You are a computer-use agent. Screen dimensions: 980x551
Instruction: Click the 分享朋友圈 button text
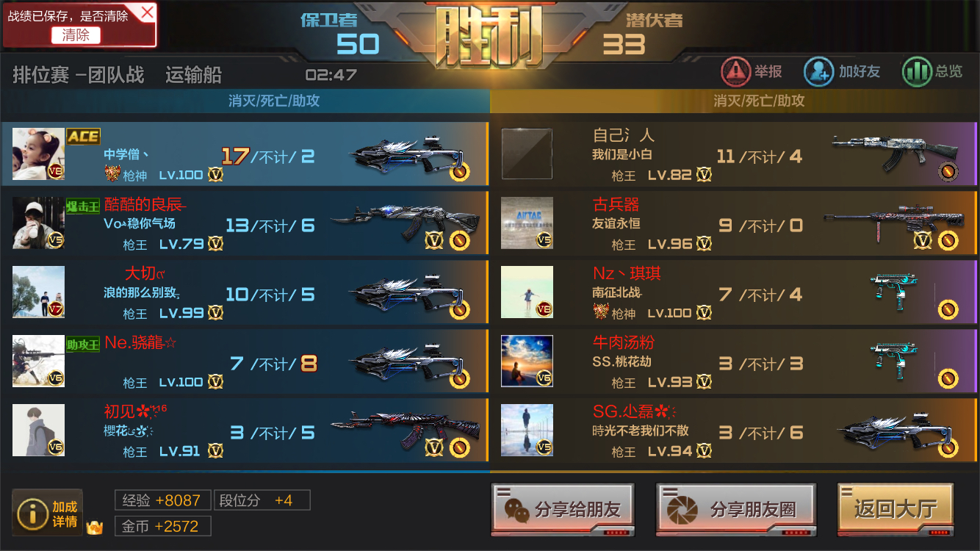click(x=753, y=509)
